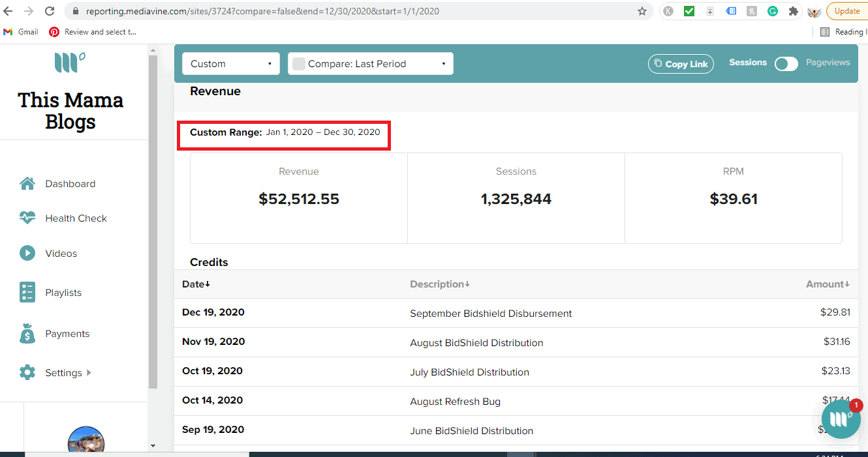Toggle from Sessions to Pageviews

(786, 63)
